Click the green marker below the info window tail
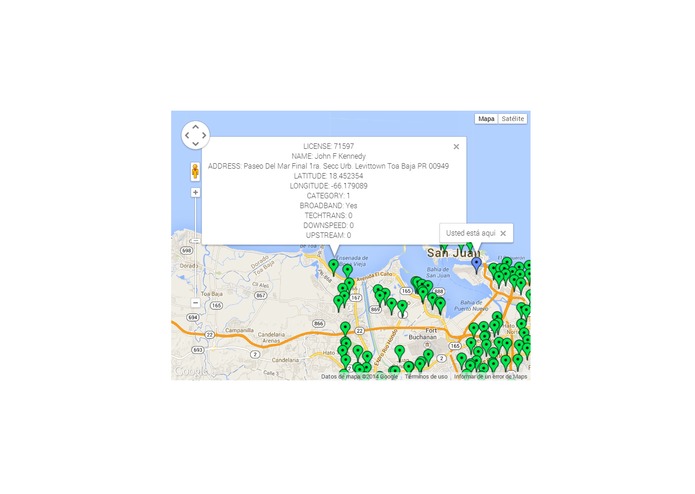This screenshot has width=695, height=494. (x=334, y=268)
